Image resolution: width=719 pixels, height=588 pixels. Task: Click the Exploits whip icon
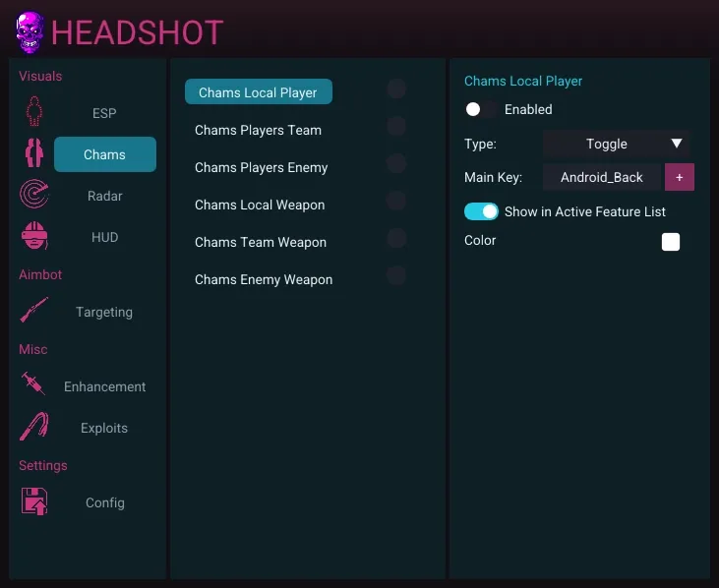point(34,428)
